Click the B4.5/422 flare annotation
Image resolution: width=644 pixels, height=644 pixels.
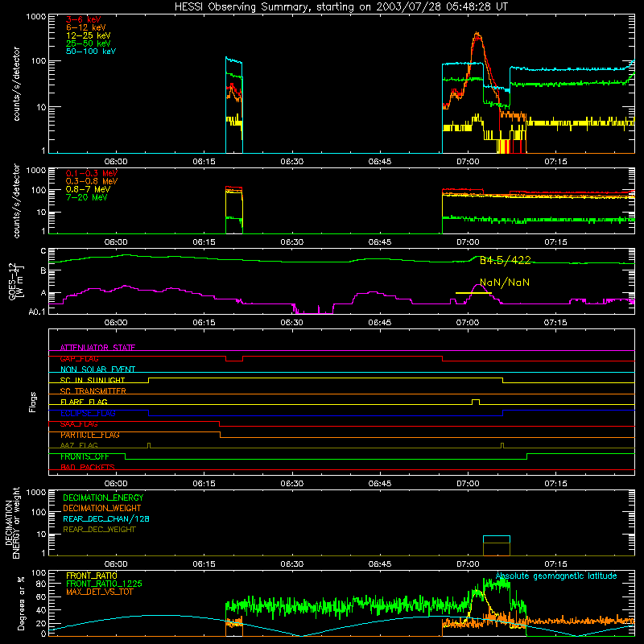click(x=506, y=260)
